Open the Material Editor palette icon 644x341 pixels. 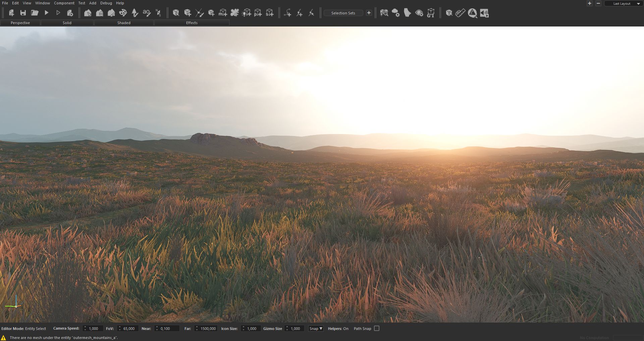[x=123, y=13]
